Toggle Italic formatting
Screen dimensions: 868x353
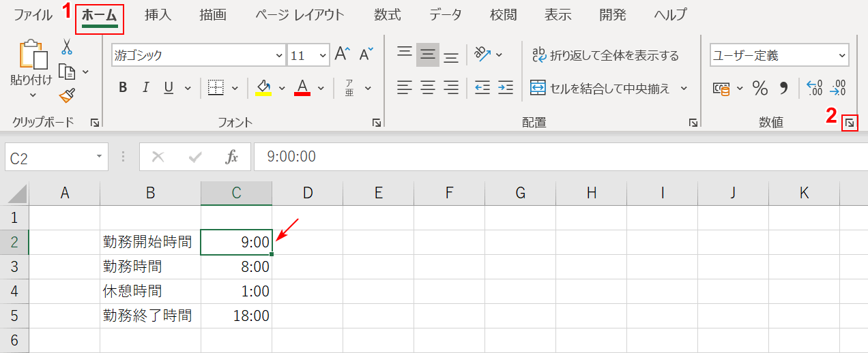click(x=145, y=87)
